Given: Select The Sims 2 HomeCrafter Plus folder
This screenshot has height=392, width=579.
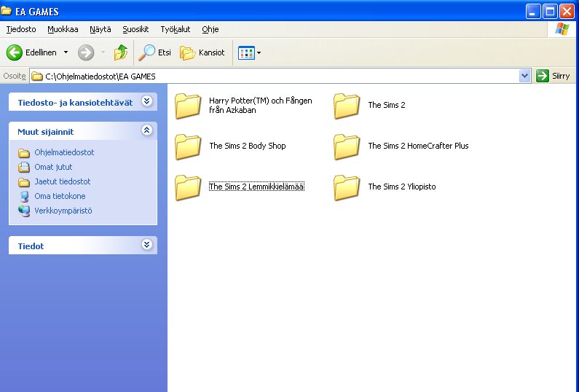Looking at the screenshot, I should (417, 146).
